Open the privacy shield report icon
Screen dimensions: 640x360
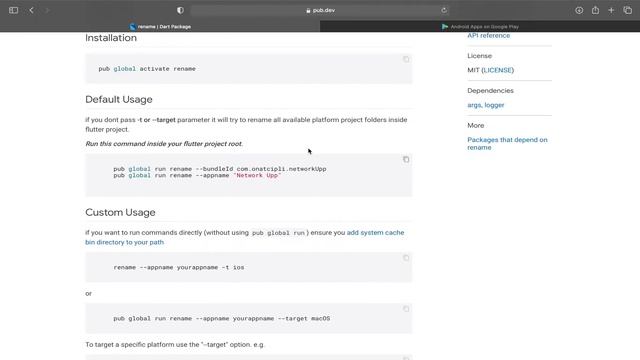pos(180,10)
